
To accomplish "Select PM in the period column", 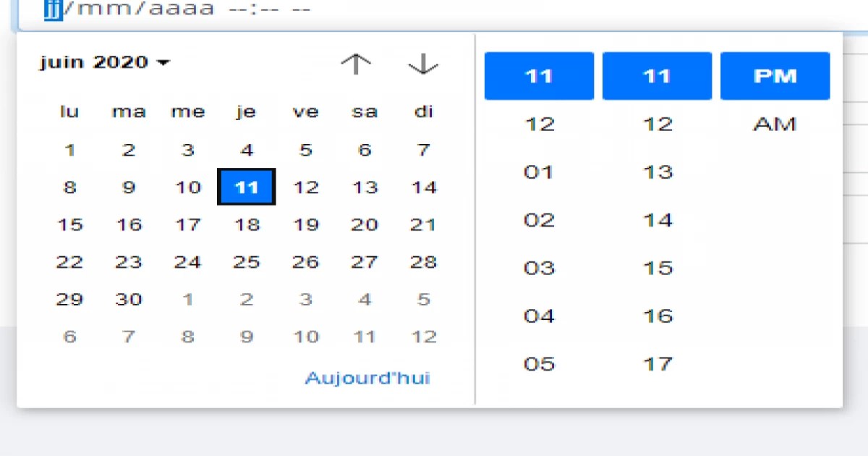I will (x=775, y=75).
